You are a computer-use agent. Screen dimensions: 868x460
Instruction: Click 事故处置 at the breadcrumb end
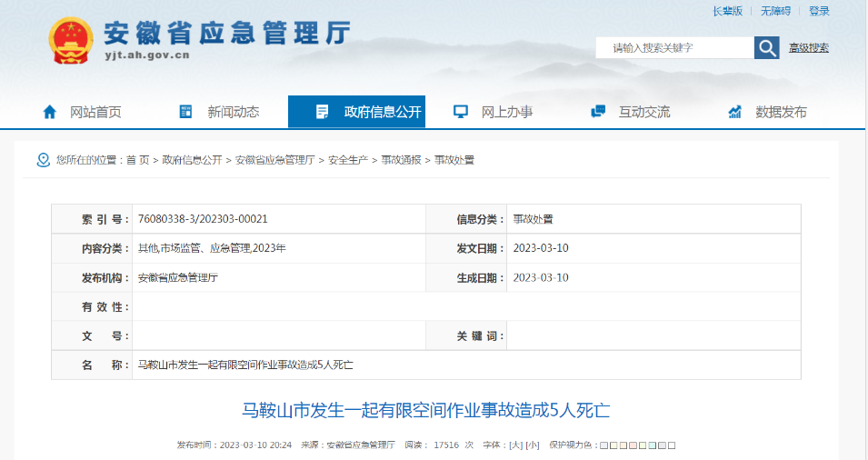454,160
